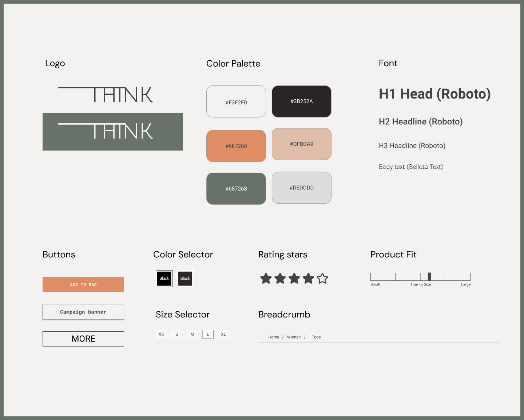Select the outlined Black color option
Viewport: 524px width, 420px height.
tap(164, 279)
